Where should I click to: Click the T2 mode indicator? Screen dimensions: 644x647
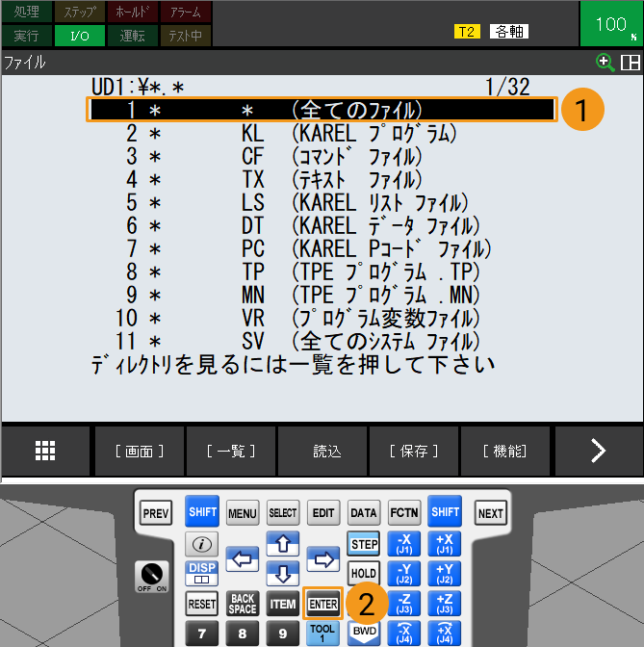click(x=467, y=32)
